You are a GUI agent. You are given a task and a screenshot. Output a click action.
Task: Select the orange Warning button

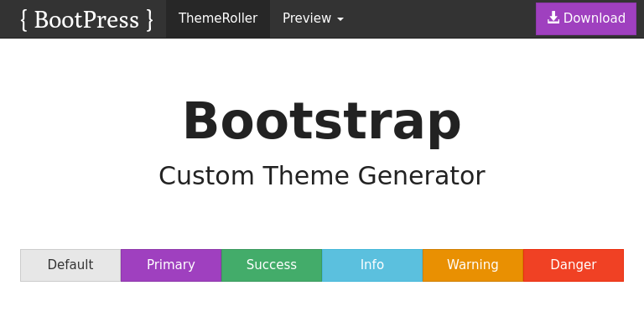tap(473, 265)
